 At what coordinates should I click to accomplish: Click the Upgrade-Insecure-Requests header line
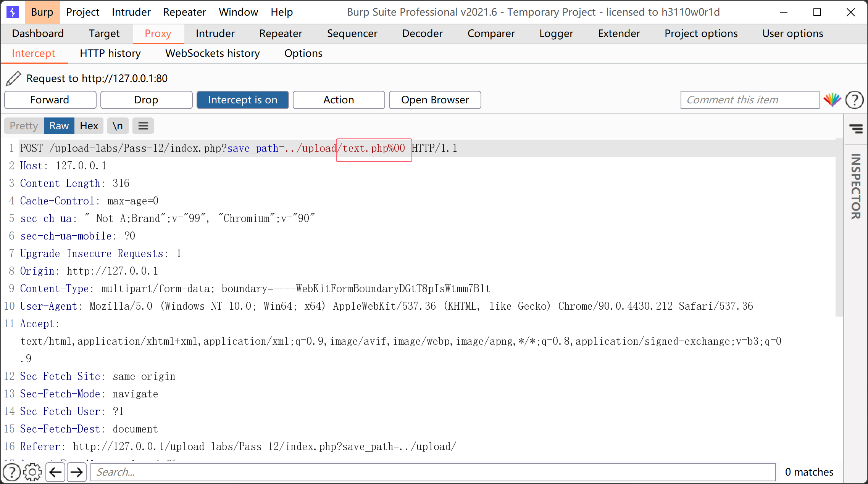(101, 254)
